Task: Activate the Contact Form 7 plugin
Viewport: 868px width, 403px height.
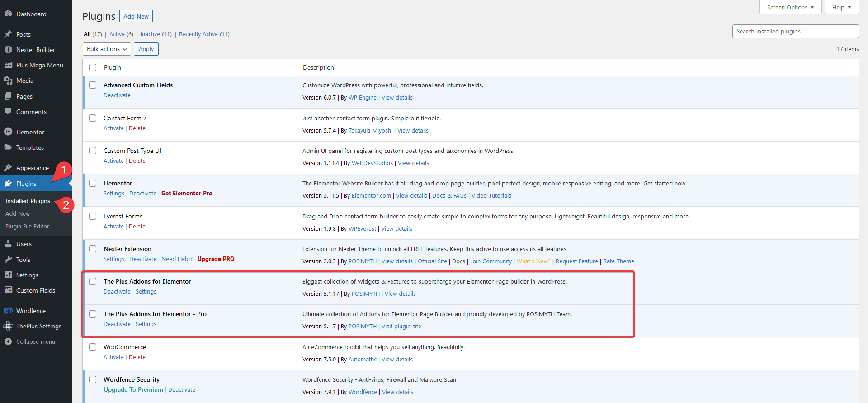Action: (113, 128)
